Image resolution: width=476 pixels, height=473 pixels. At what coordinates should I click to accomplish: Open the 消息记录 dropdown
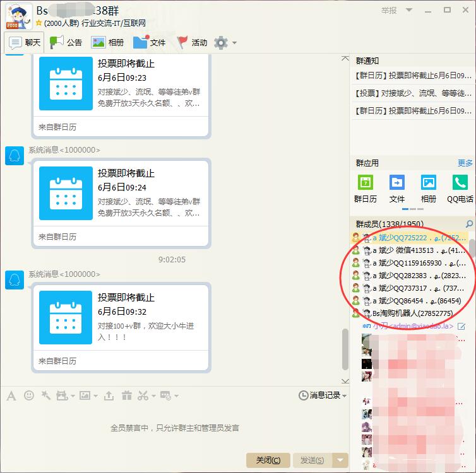pos(323,395)
